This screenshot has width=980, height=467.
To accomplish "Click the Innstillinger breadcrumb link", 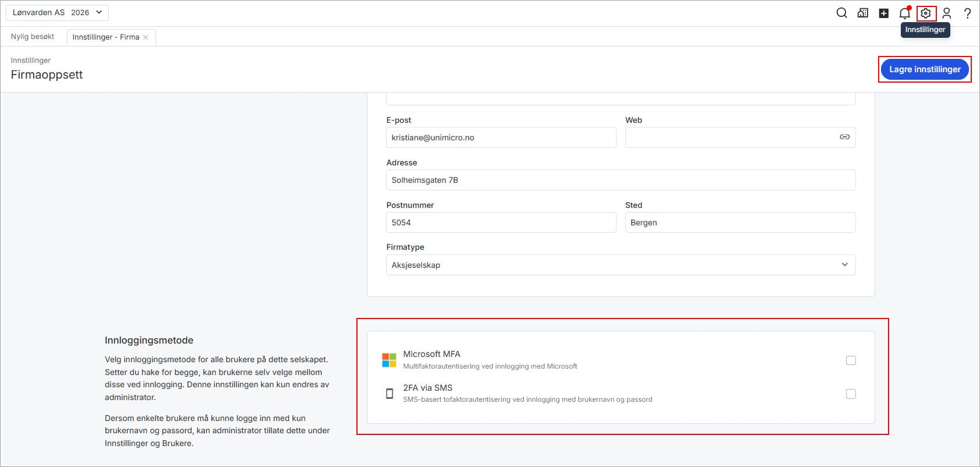I will point(31,61).
